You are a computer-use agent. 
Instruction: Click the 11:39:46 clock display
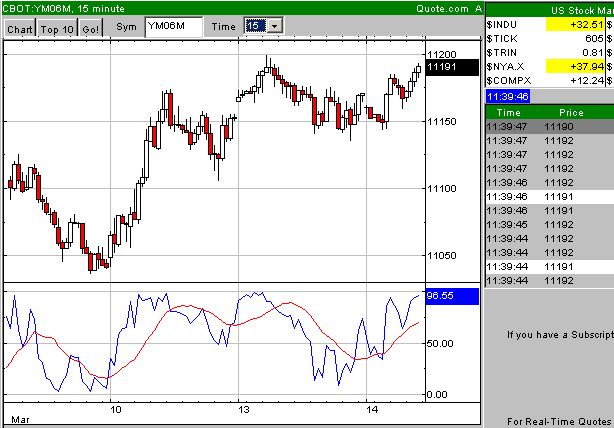point(508,96)
